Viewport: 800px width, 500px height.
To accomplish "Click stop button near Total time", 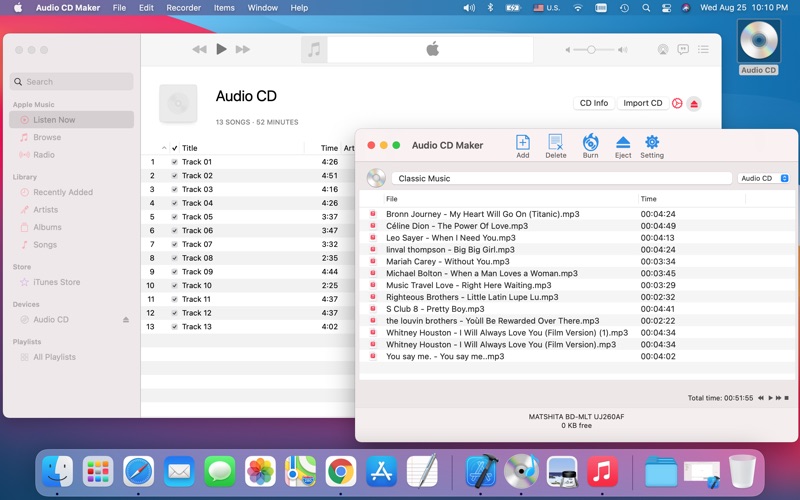I will tap(787, 397).
